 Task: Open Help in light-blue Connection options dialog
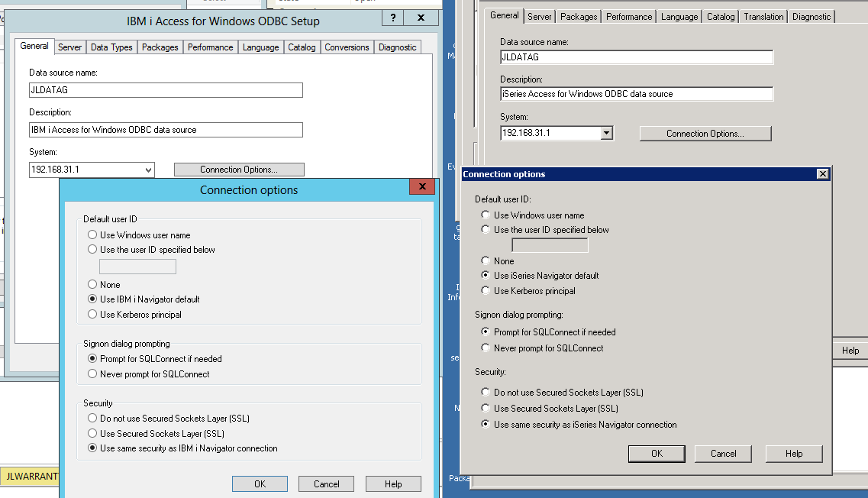pyautogui.click(x=393, y=483)
